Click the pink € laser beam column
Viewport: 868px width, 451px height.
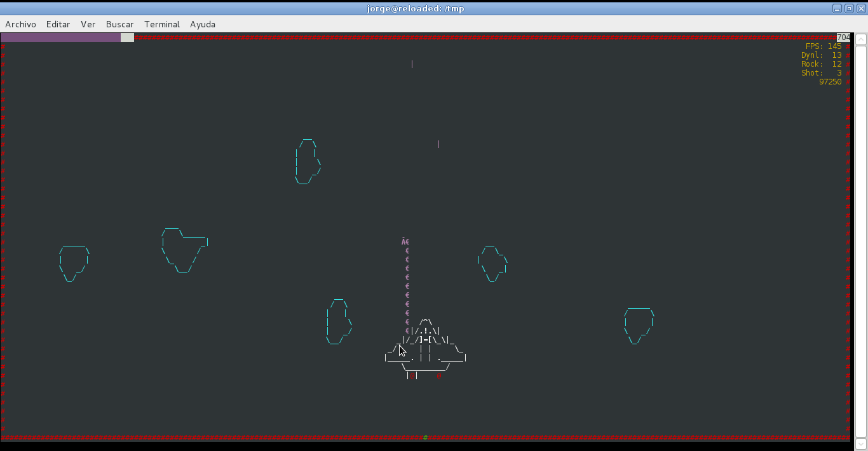(x=407, y=286)
